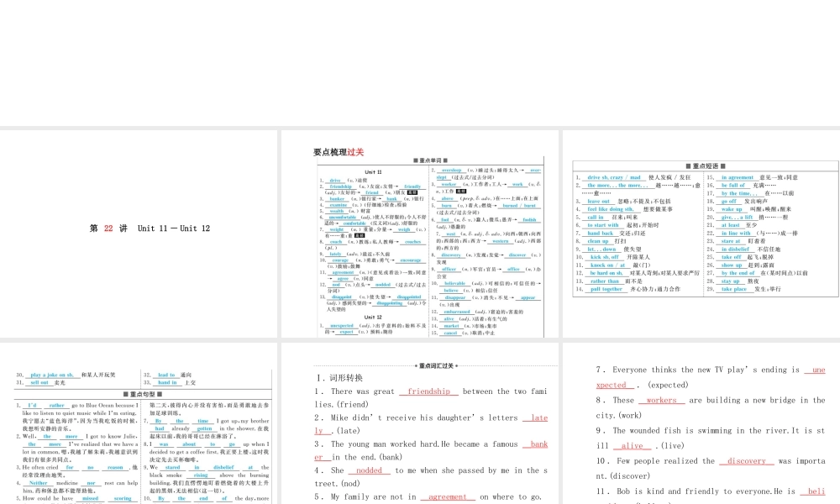
Task: Click phrase 'take place' in the phrase list
Action: tap(733, 289)
